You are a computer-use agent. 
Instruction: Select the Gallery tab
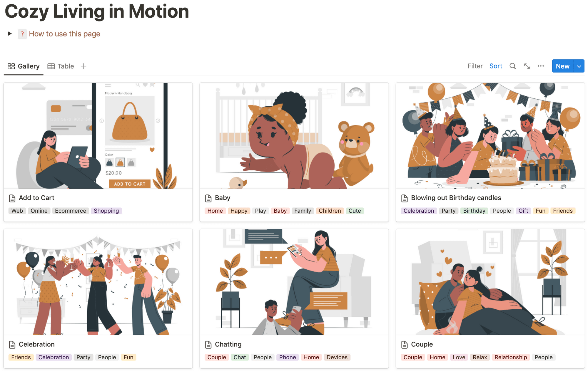(x=24, y=66)
